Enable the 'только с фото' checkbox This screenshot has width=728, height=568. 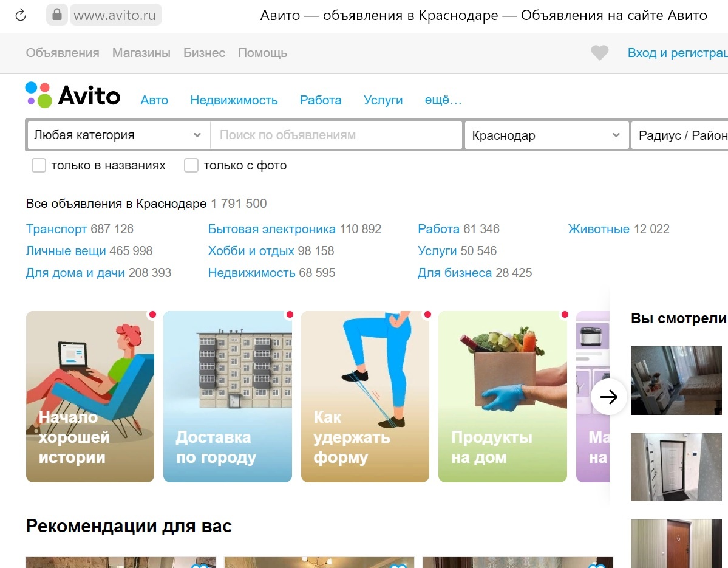tap(191, 165)
